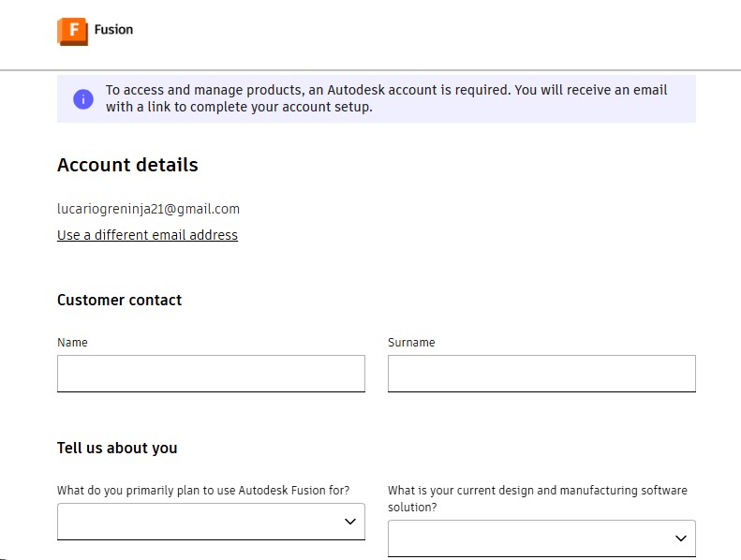
Task: Click the primarily plan to use Fusion label
Action: click(203, 491)
